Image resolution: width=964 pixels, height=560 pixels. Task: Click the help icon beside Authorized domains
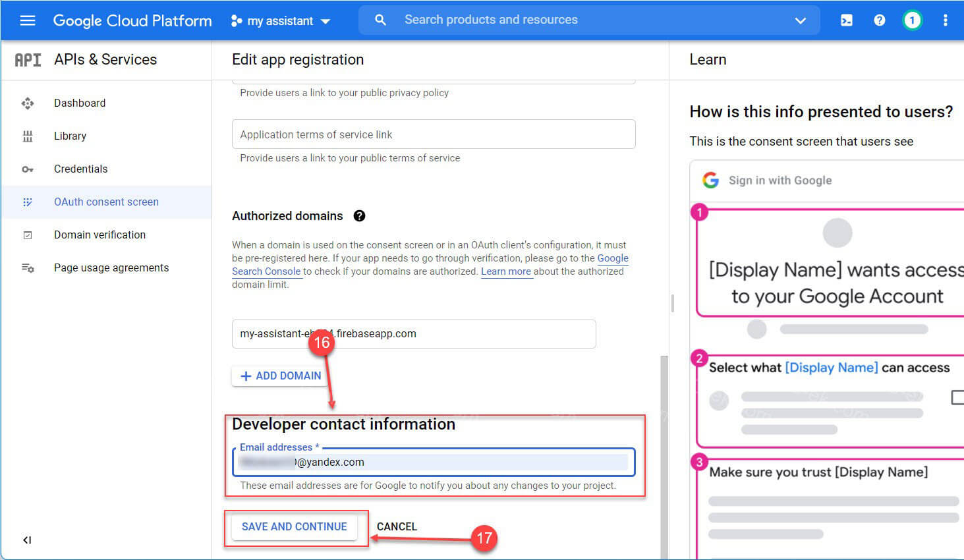tap(358, 215)
